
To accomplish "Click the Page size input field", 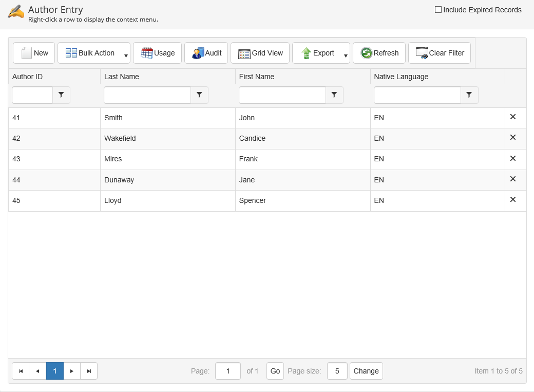I will [x=337, y=371].
